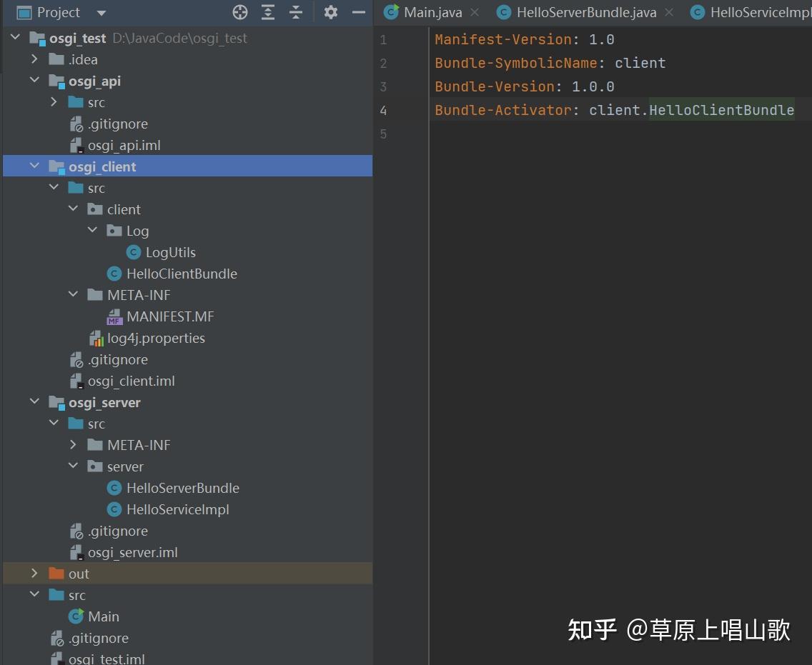This screenshot has width=812, height=665.
Task: Click the HelloServiceImpl class icon in tree
Action: click(x=114, y=509)
